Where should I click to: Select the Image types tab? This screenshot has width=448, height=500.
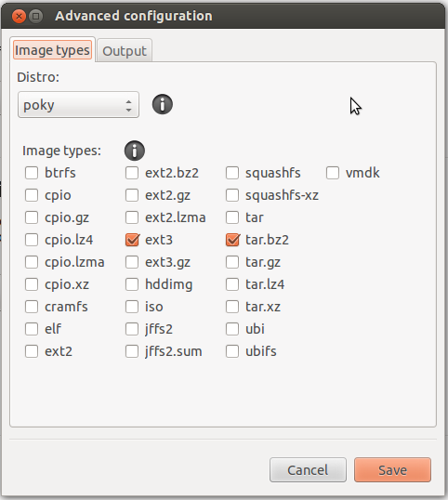click(x=52, y=50)
